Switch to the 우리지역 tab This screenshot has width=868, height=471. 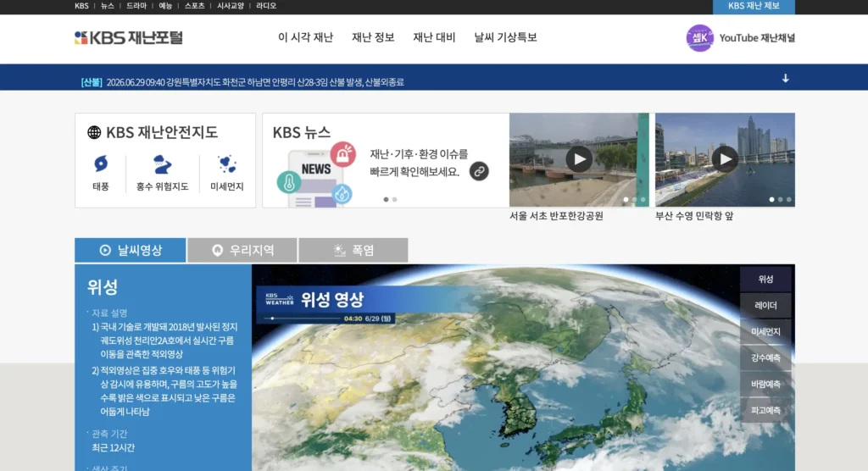pos(242,250)
